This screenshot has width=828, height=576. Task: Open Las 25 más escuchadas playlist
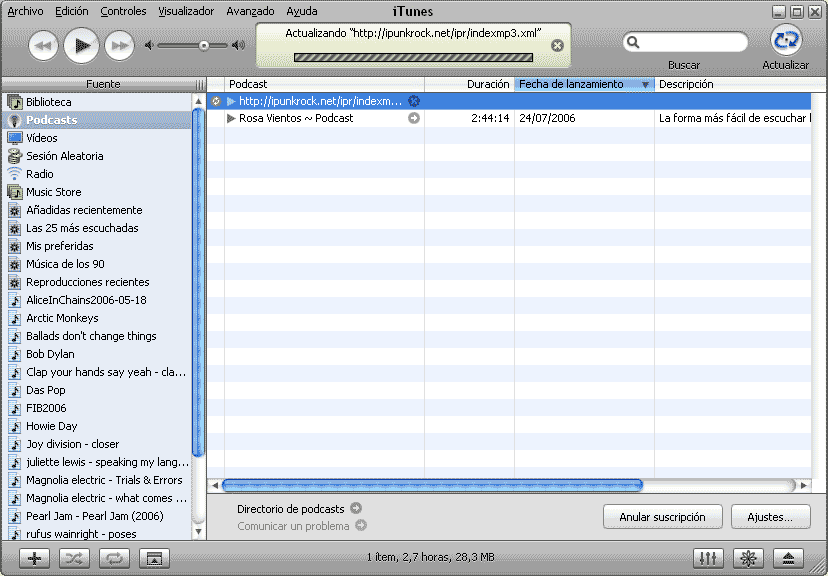pos(98,228)
